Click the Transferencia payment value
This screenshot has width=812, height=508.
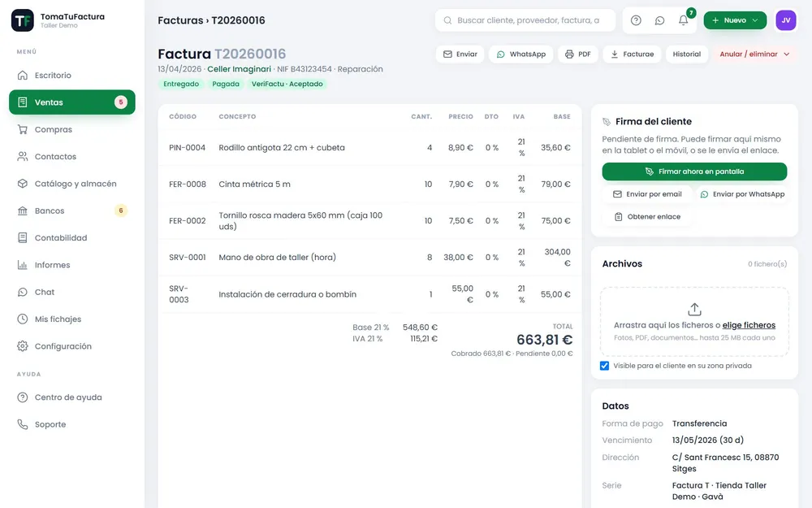coord(700,423)
